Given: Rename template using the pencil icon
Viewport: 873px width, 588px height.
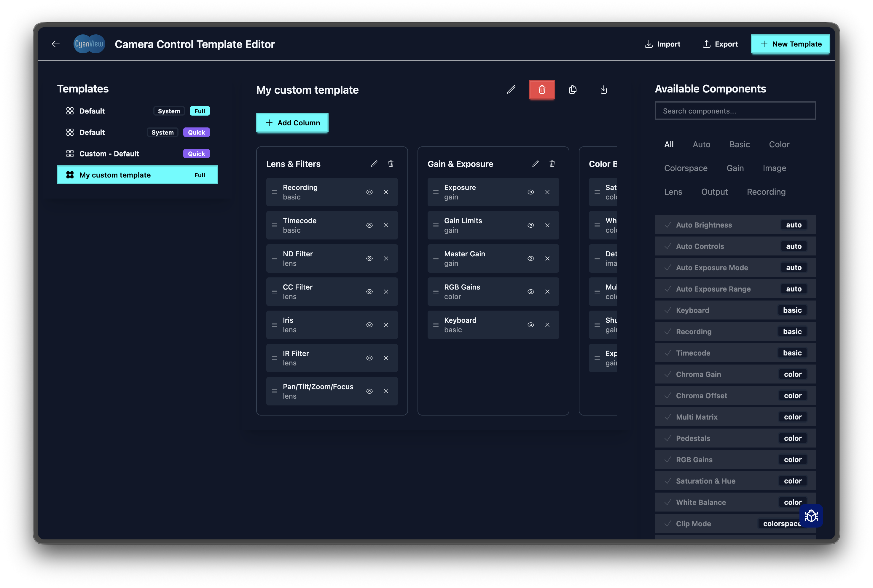Looking at the screenshot, I should click(x=511, y=90).
